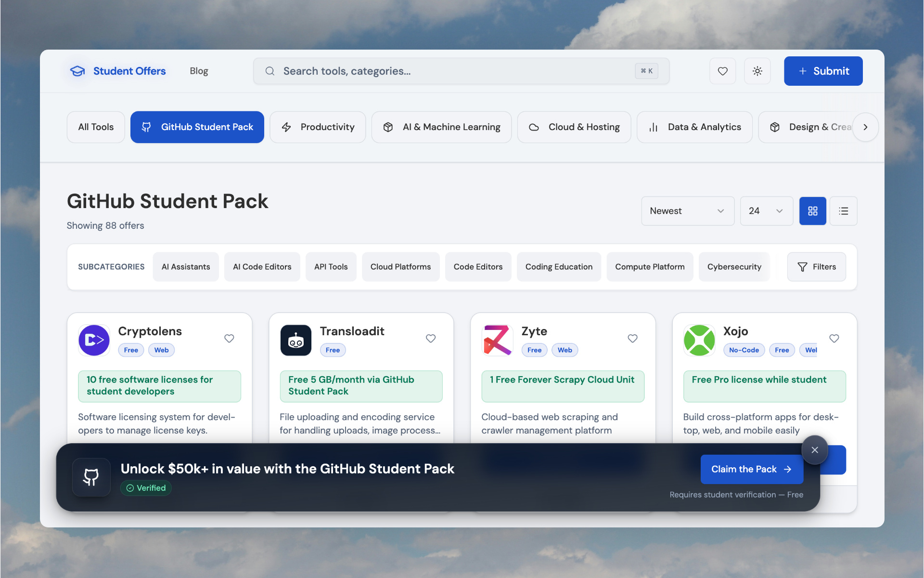Image resolution: width=924 pixels, height=578 pixels.
Task: Favorite Cryptolens with heart icon
Action: [x=229, y=339]
